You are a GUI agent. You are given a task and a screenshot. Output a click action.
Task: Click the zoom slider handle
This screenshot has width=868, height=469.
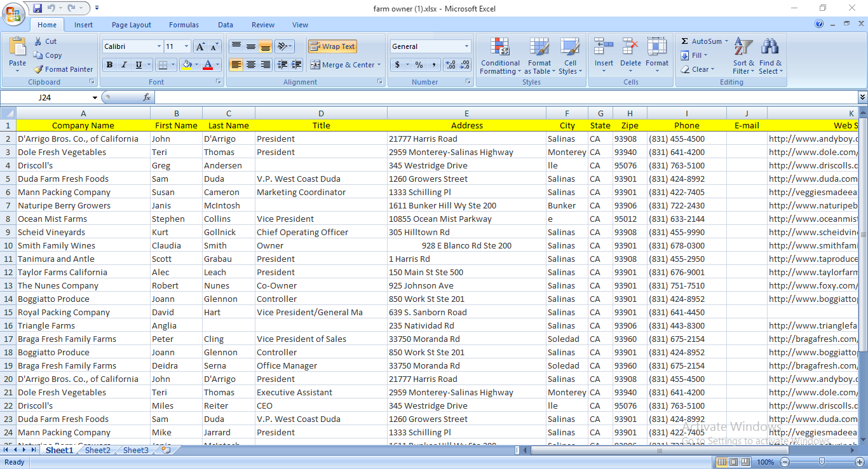(x=822, y=462)
